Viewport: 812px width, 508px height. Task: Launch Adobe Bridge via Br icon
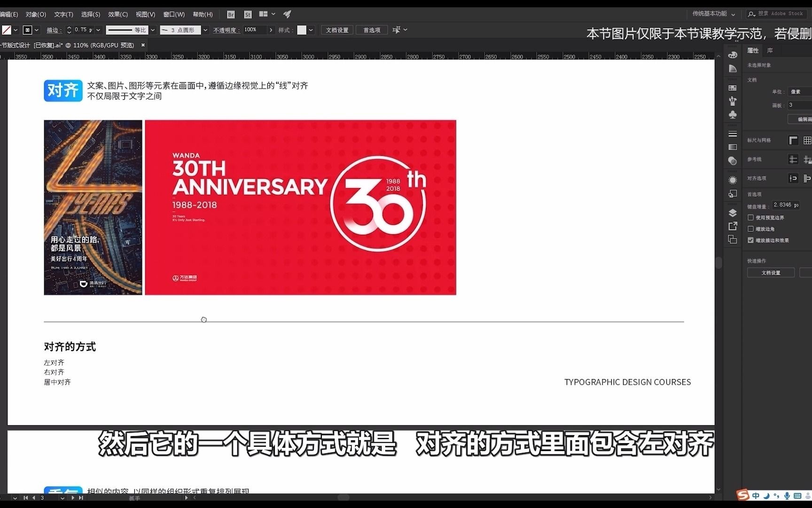pyautogui.click(x=231, y=15)
